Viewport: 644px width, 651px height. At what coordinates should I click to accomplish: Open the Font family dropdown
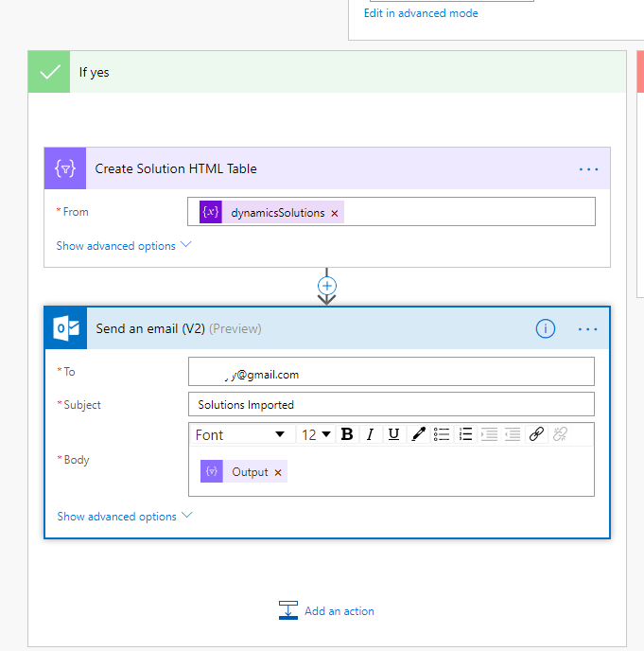pos(240,434)
